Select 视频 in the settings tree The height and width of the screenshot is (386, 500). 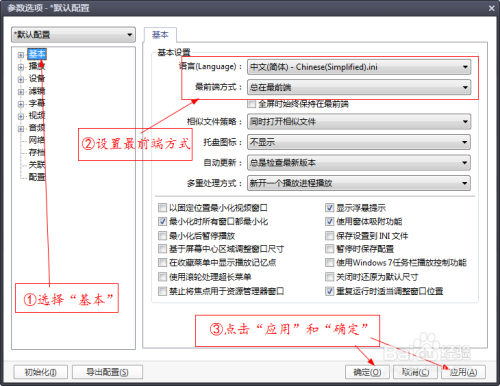[x=37, y=115]
